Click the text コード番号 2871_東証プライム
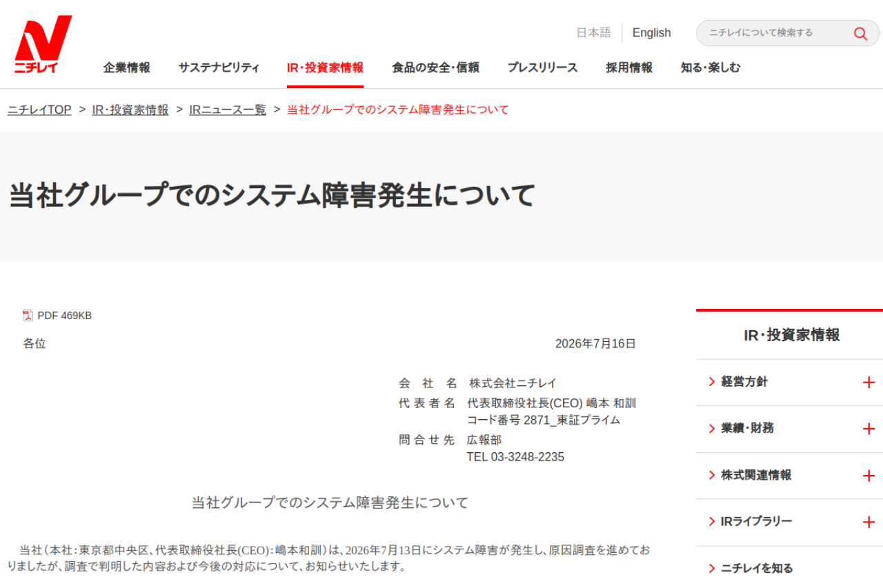Viewport: 883px width, 588px height. click(544, 420)
